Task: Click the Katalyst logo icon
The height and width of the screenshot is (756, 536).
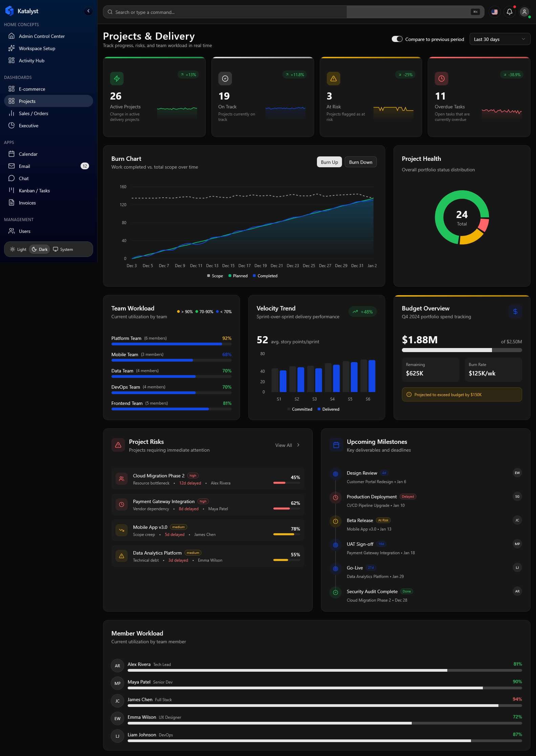Action: 9,11
